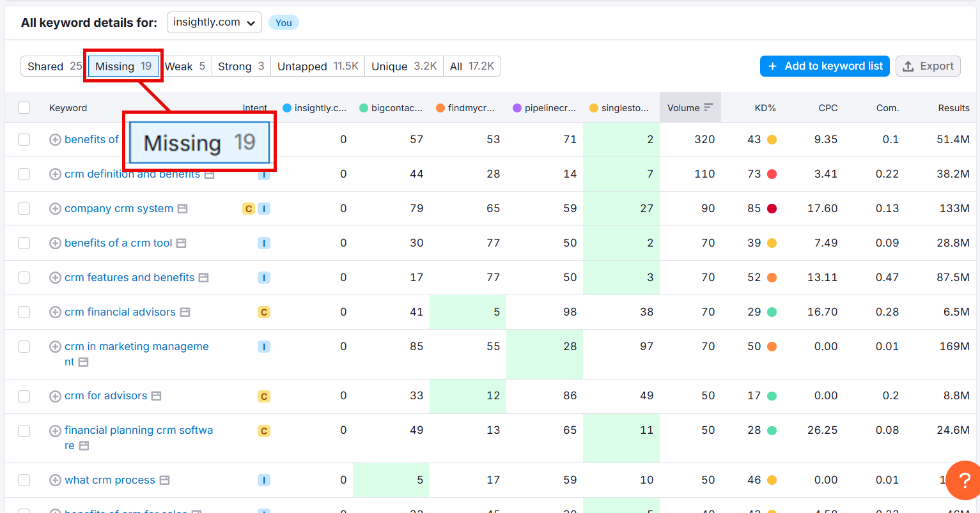Screen dimensions: 980x513
Task: Check the box for company crm system
Action: tap(24, 208)
